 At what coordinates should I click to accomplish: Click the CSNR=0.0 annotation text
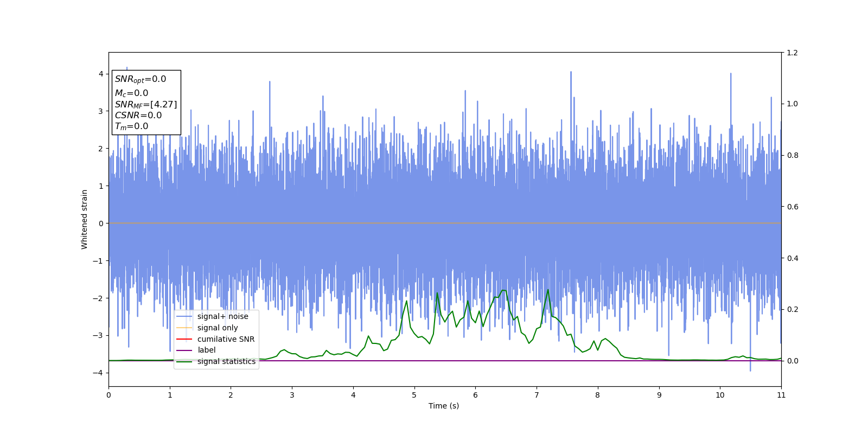[138, 115]
